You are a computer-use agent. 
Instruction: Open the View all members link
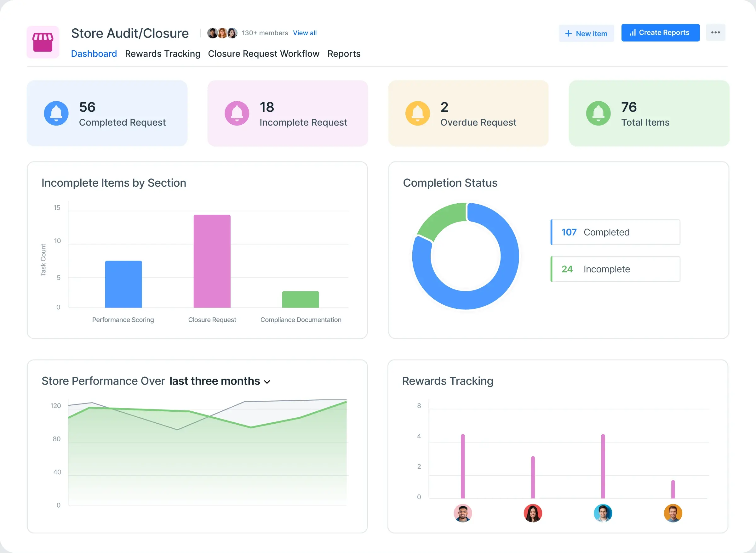(305, 33)
